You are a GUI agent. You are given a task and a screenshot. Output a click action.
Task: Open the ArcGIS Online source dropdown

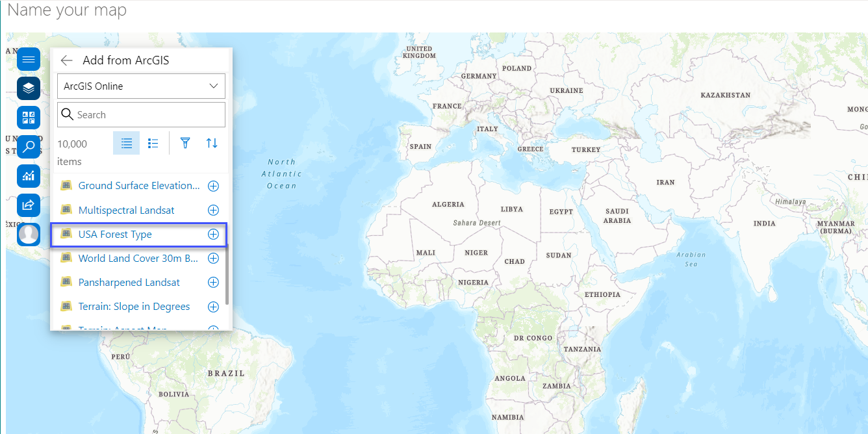tap(141, 86)
